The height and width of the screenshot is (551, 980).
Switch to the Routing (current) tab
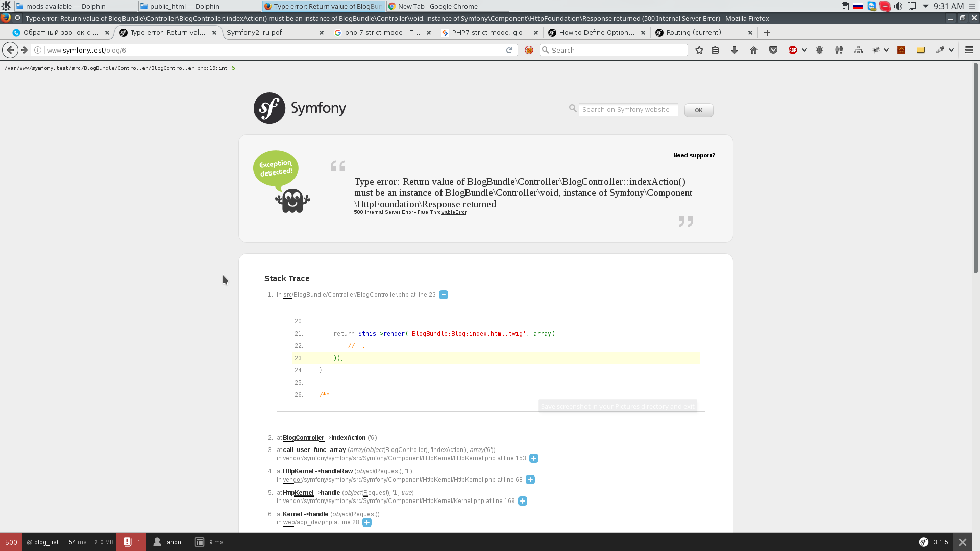pyautogui.click(x=703, y=32)
